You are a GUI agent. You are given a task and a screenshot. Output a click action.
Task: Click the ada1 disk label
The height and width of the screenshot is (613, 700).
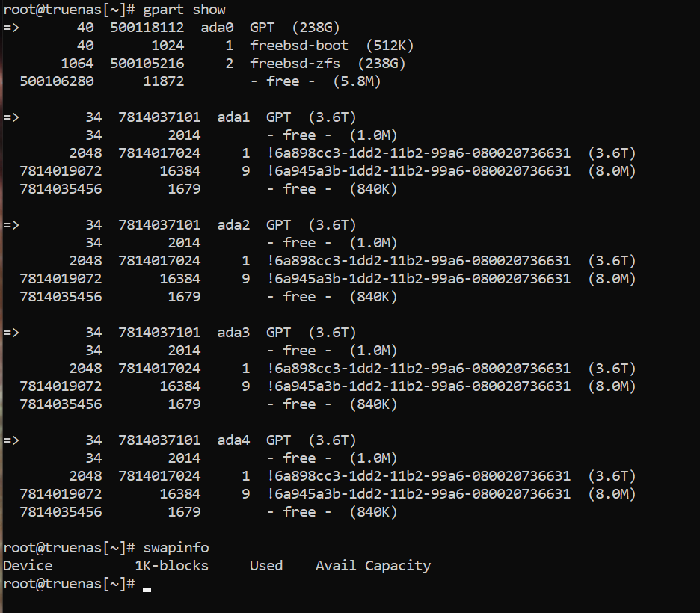233,117
